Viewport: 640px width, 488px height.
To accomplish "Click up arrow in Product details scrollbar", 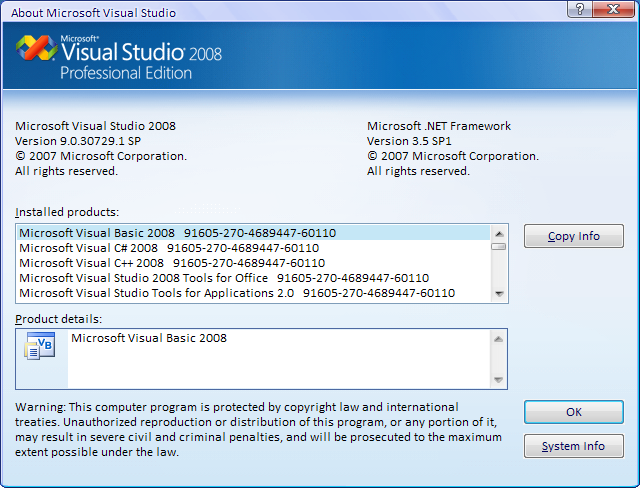I will pyautogui.click(x=498, y=339).
